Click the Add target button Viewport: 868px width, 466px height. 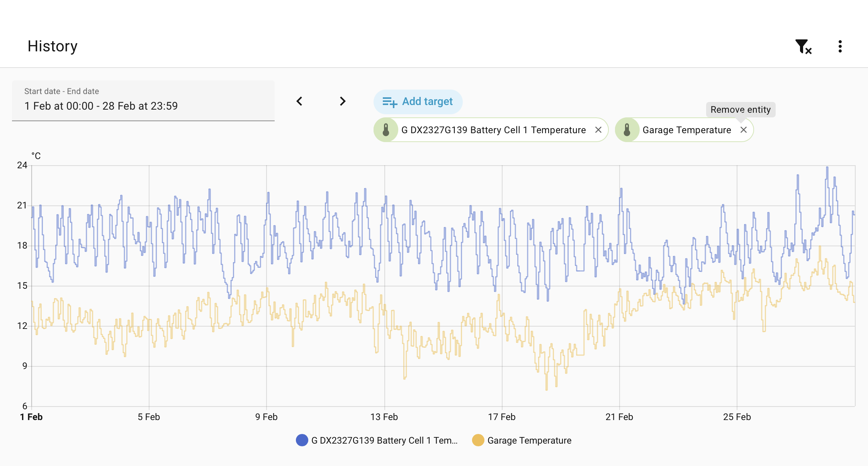click(x=418, y=102)
